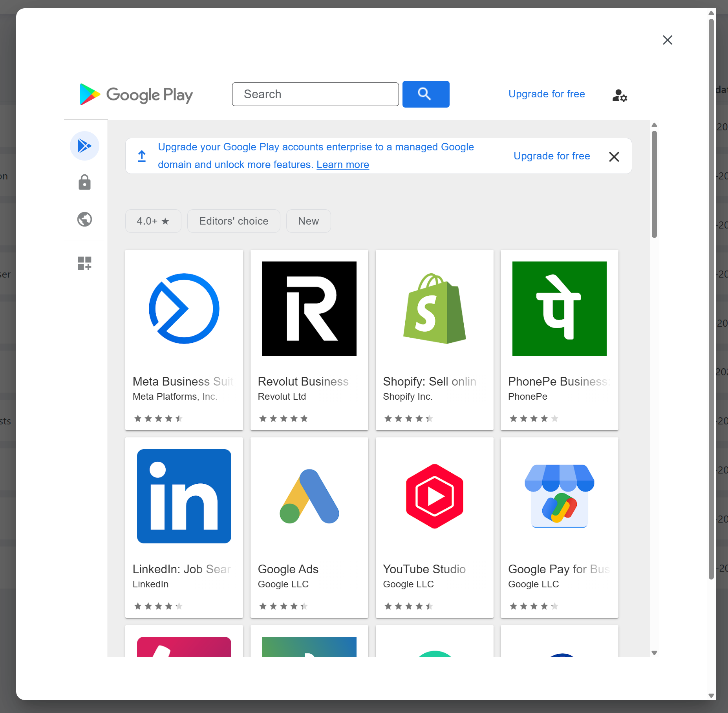Click Upgrade for free in the banner

[552, 156]
